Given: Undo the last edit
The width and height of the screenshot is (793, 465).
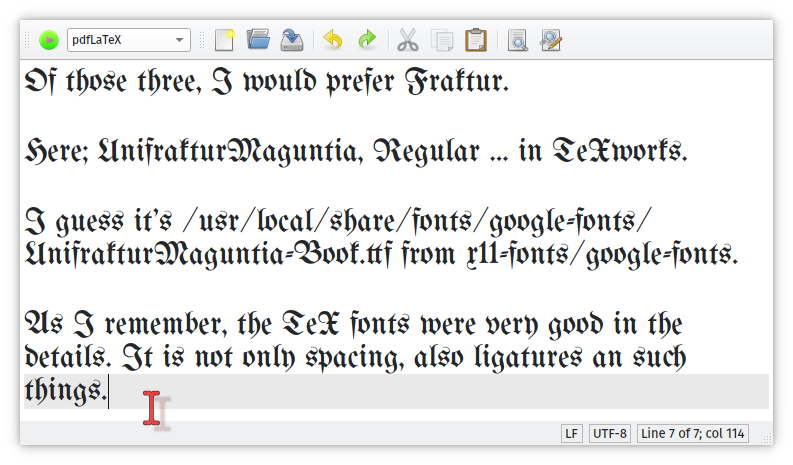Looking at the screenshot, I should [x=333, y=40].
